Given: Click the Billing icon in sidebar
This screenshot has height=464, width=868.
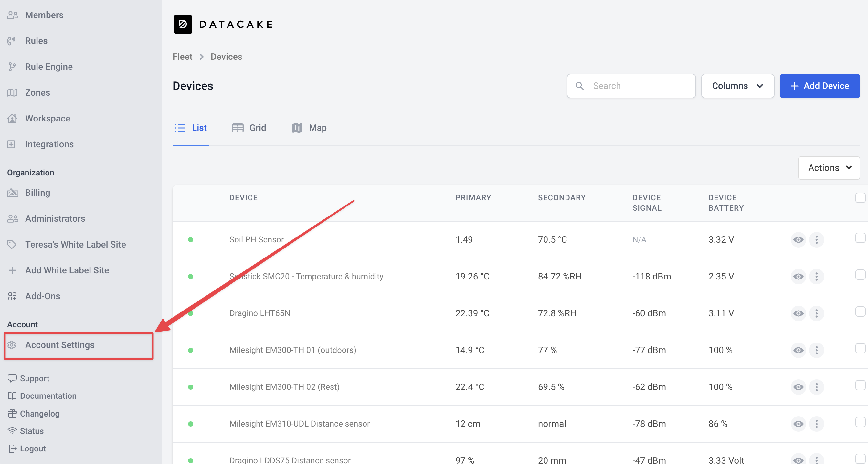Looking at the screenshot, I should (x=12, y=193).
